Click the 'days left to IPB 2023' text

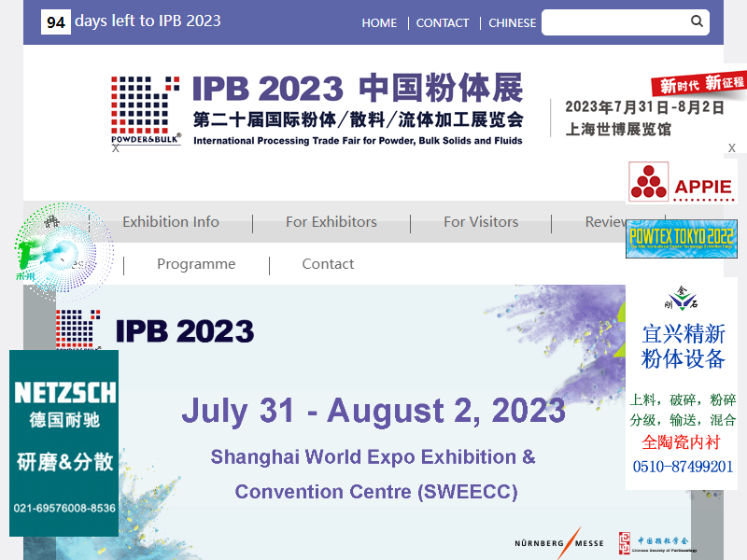tap(148, 21)
